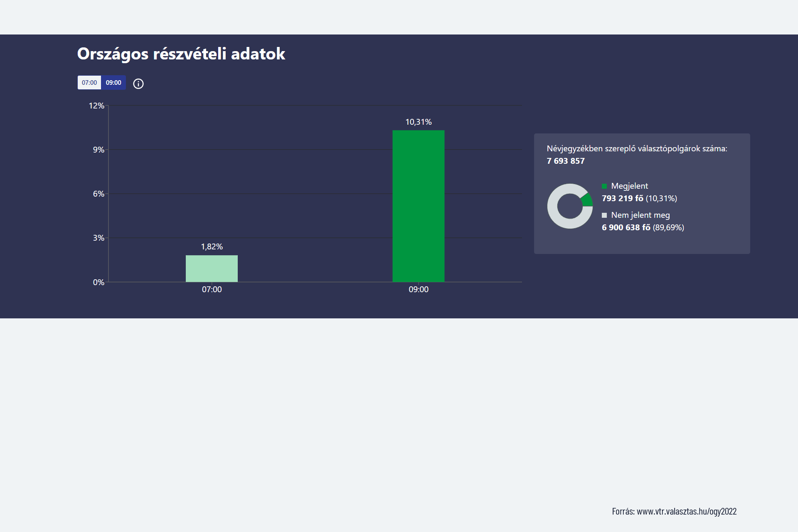The width and height of the screenshot is (798, 532).
Task: Click the green Megjelent legend square
Action: pos(604,186)
